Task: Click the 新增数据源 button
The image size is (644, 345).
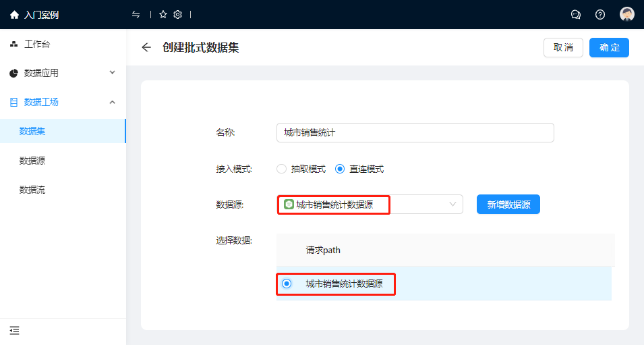Action: point(508,205)
